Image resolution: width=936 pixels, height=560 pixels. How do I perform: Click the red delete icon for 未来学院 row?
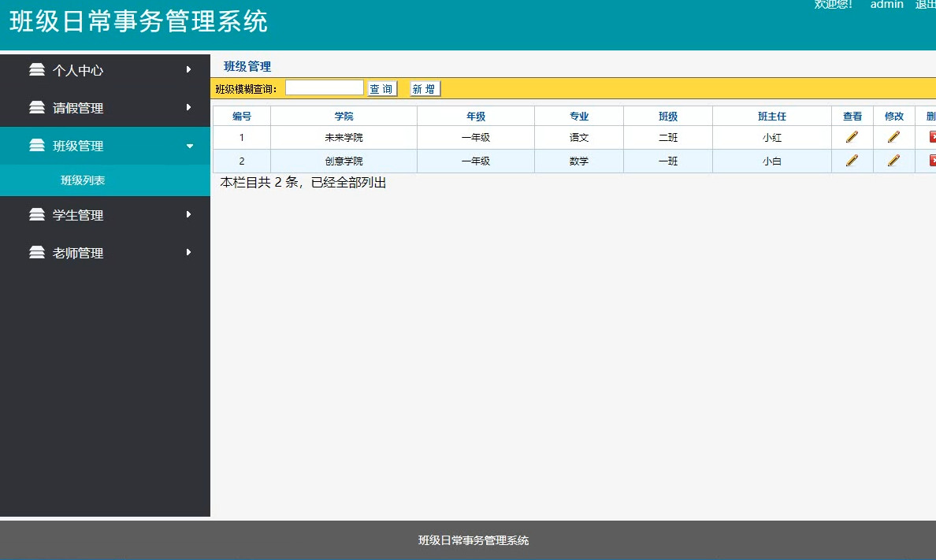coord(932,137)
